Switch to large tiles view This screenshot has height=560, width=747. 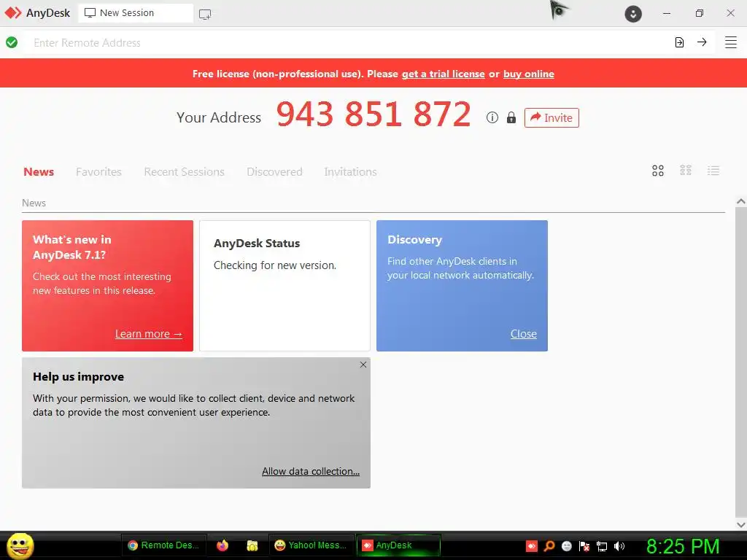click(658, 171)
